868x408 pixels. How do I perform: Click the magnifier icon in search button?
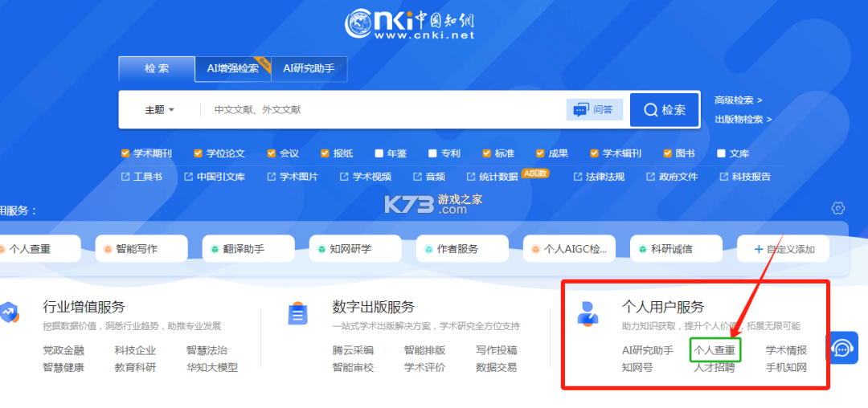coord(650,110)
